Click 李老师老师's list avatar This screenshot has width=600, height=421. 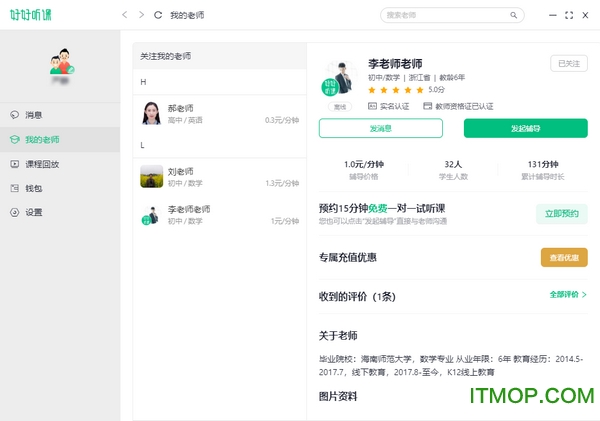point(151,215)
